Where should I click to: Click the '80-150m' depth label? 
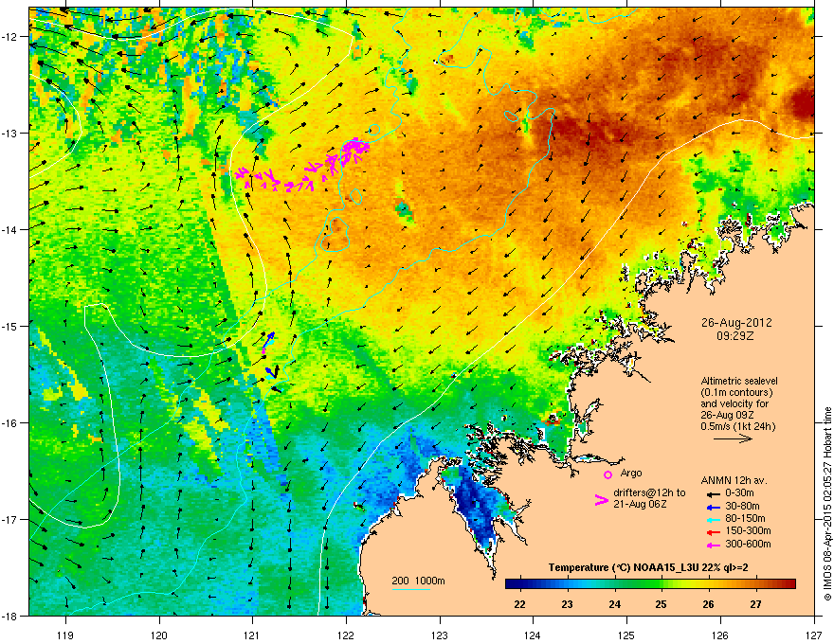[x=745, y=519]
